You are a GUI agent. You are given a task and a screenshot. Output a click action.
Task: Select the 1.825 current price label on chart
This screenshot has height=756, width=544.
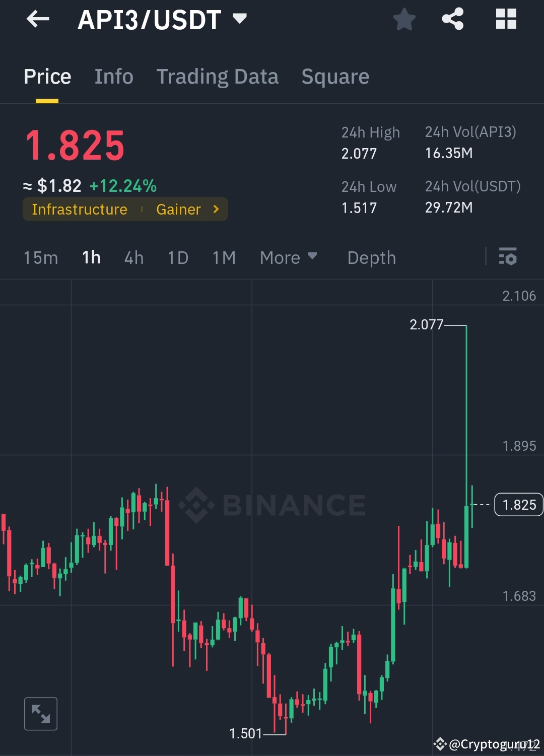519,504
